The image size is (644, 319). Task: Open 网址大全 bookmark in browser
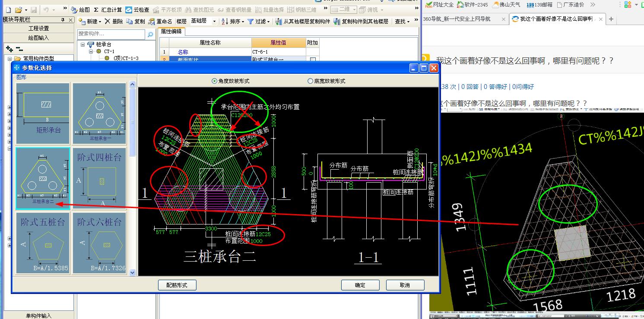click(x=440, y=5)
